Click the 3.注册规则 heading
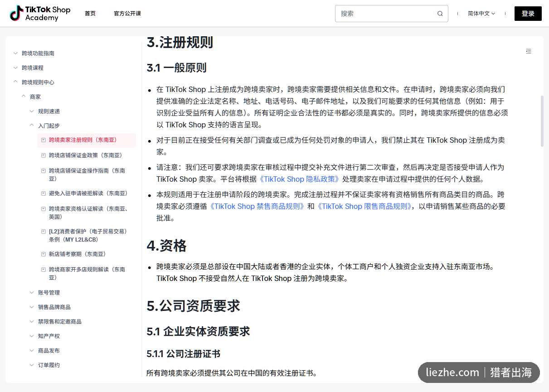The image size is (549, 392). (180, 43)
